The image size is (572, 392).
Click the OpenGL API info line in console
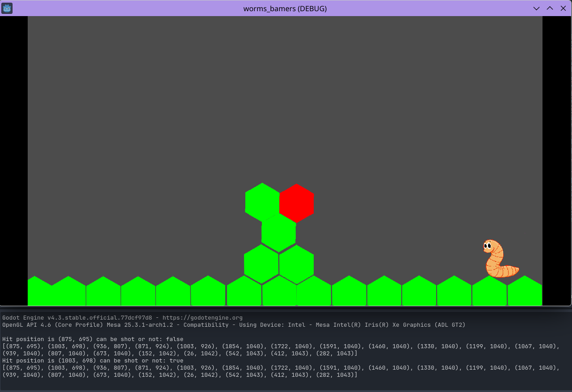pos(233,325)
